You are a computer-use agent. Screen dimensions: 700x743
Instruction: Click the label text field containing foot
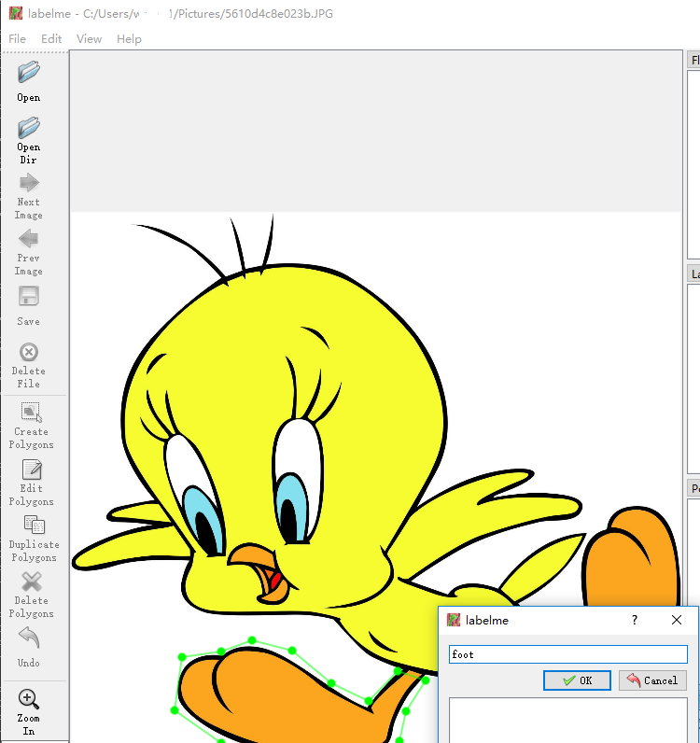click(567, 654)
